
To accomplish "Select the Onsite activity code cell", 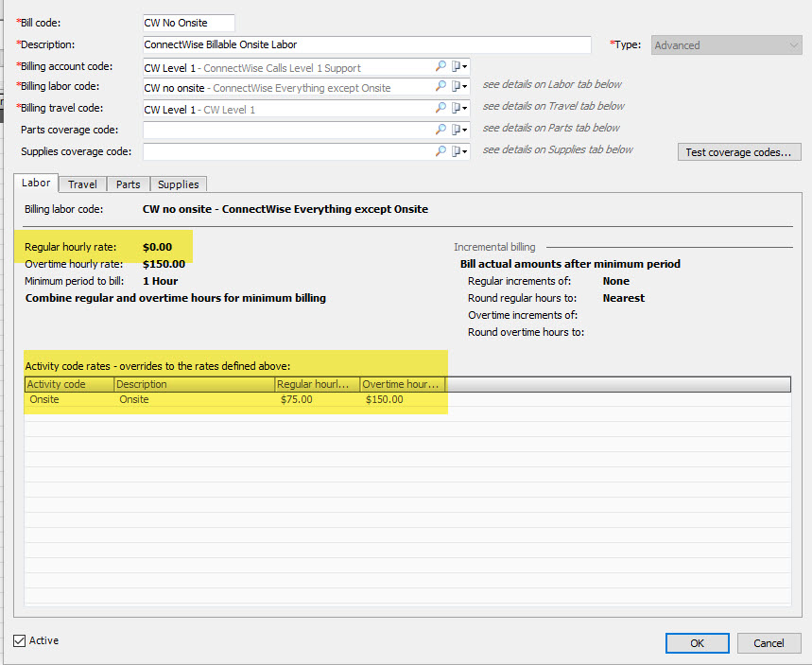I will [x=44, y=399].
